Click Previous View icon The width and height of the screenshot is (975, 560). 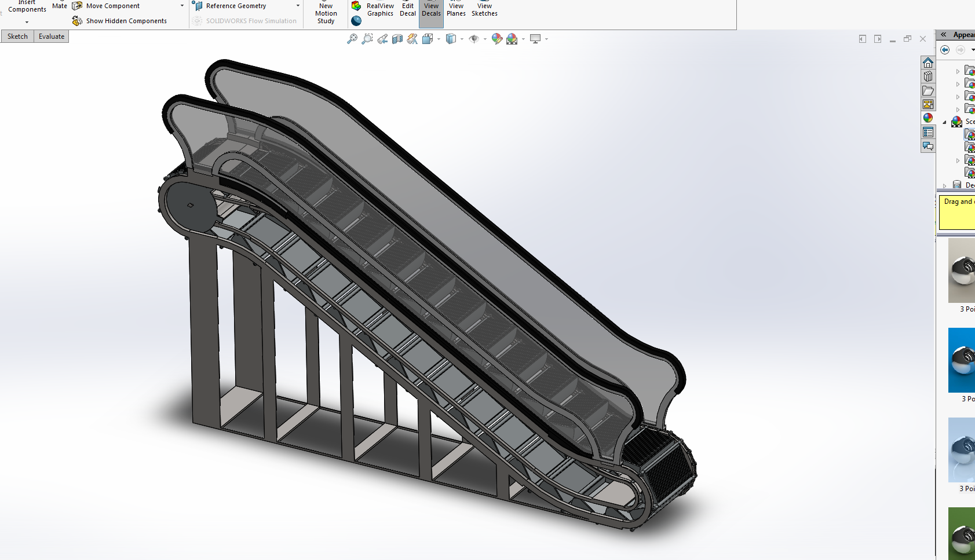(x=382, y=39)
